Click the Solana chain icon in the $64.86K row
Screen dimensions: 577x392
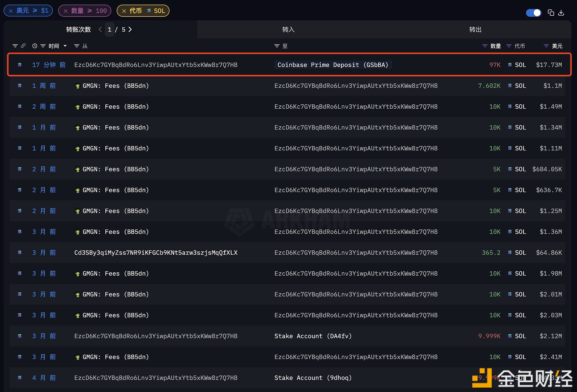pos(20,252)
